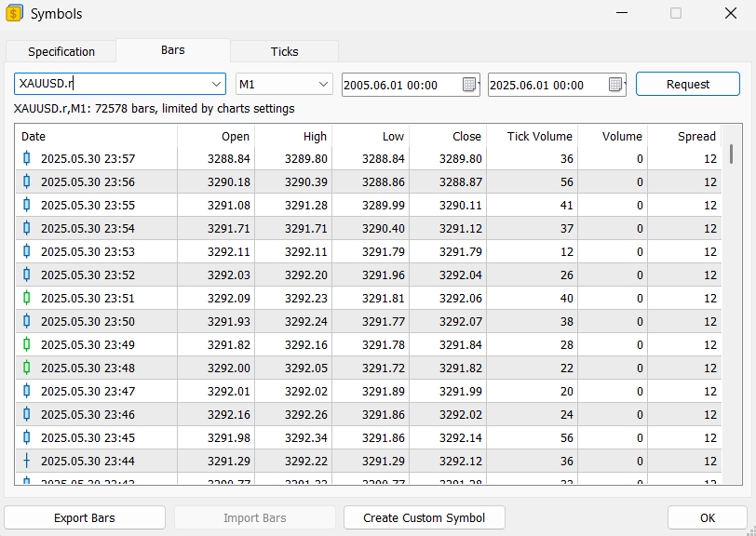Open calendar picker for start date
The image size is (756, 536).
(469, 85)
